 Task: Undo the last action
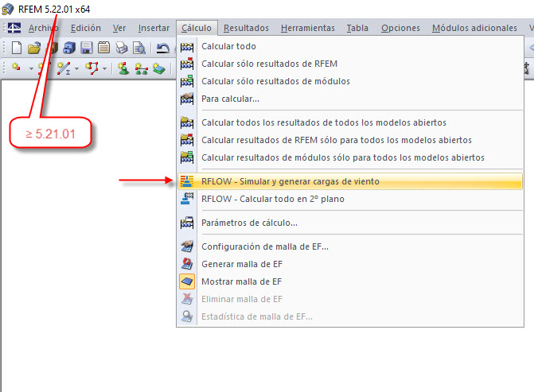163,48
